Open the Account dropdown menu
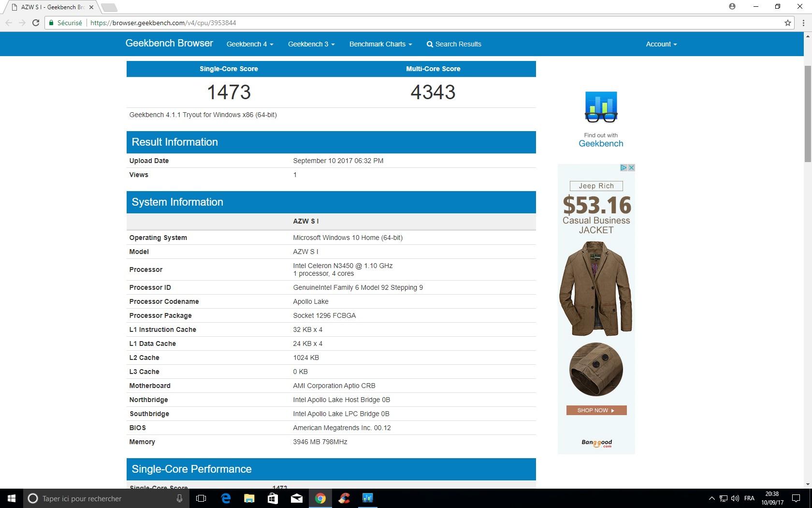 click(661, 44)
